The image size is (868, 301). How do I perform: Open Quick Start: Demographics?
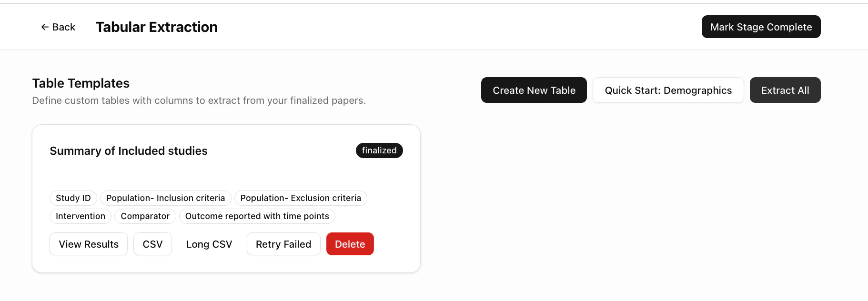[x=668, y=90]
